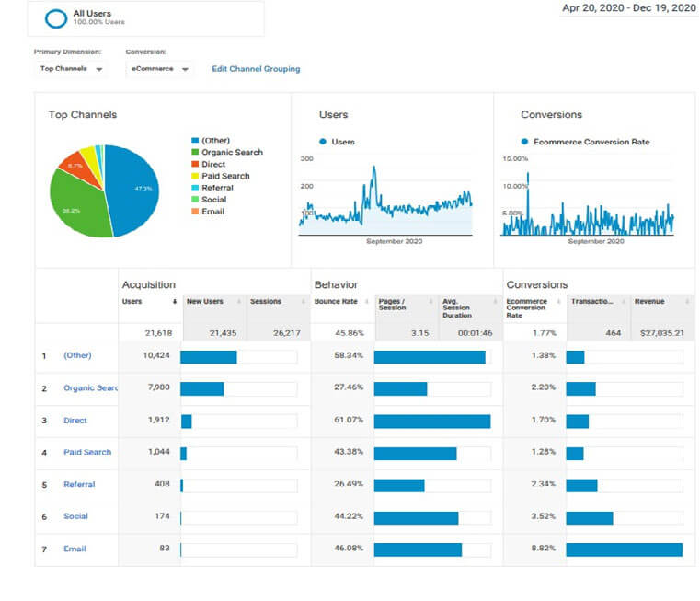Click the 7,980 users value
Image resolution: width=700 pixels, height=601 pixels.
tap(159, 387)
